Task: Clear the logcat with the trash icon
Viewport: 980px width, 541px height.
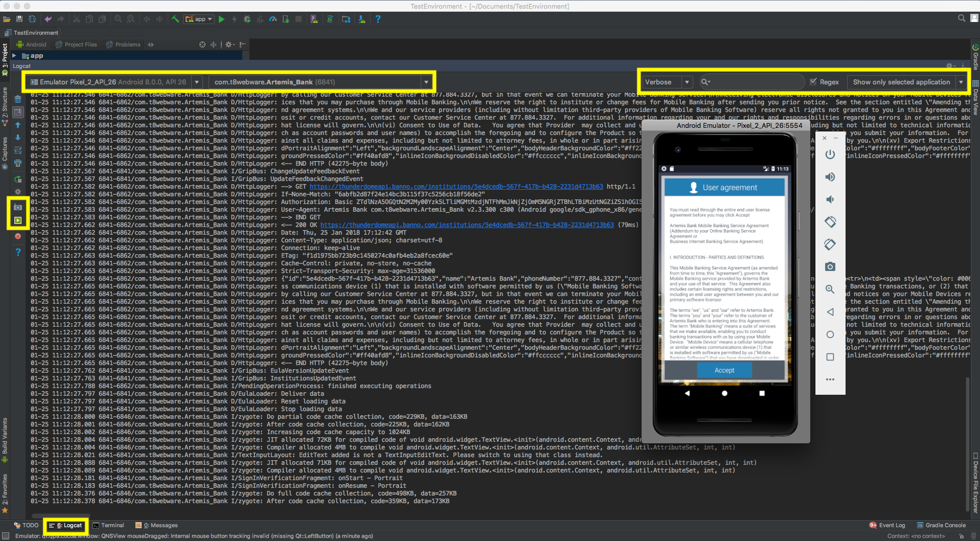Action: coord(18,99)
